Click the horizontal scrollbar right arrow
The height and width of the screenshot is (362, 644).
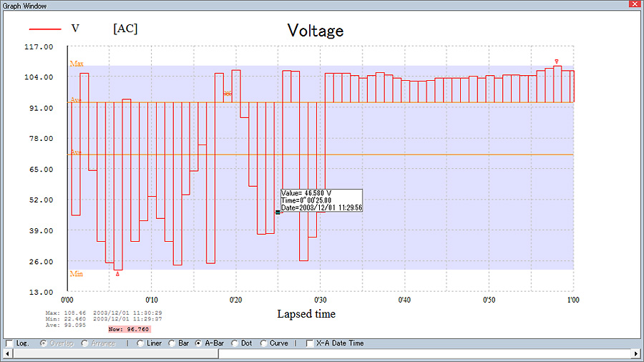(636, 353)
